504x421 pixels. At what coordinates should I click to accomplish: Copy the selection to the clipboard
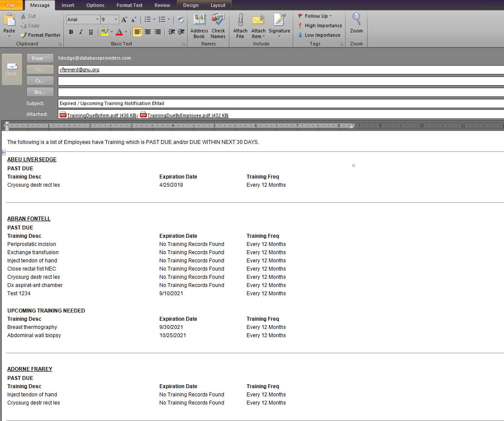tap(29, 26)
